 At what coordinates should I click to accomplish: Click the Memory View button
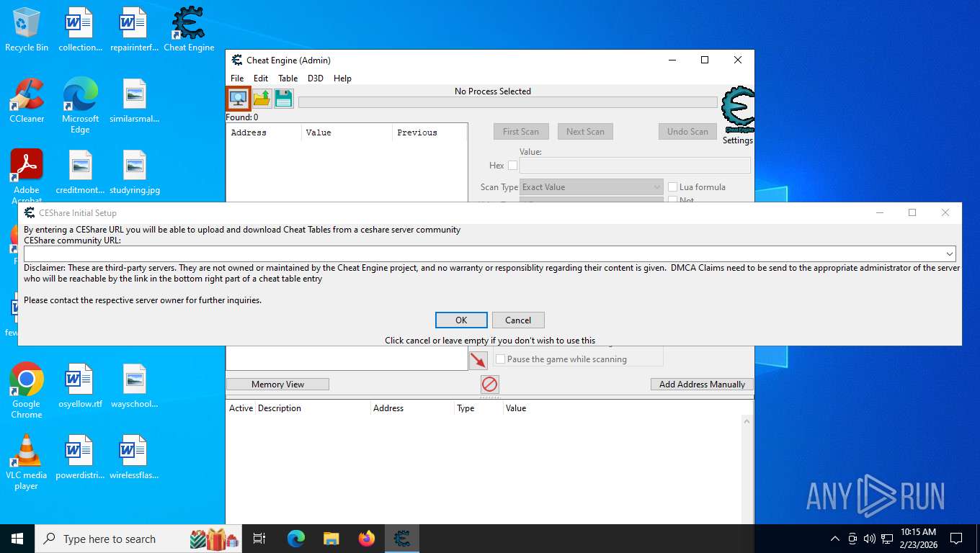277,385
